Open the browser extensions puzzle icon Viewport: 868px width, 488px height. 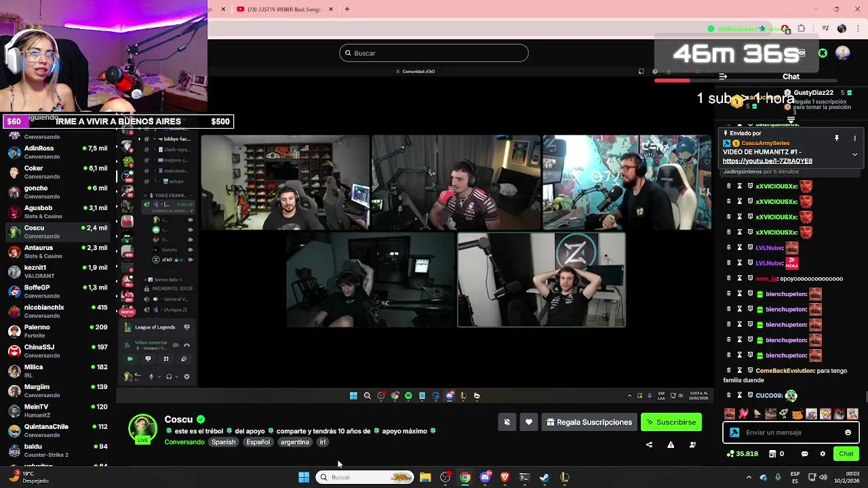pos(802,28)
